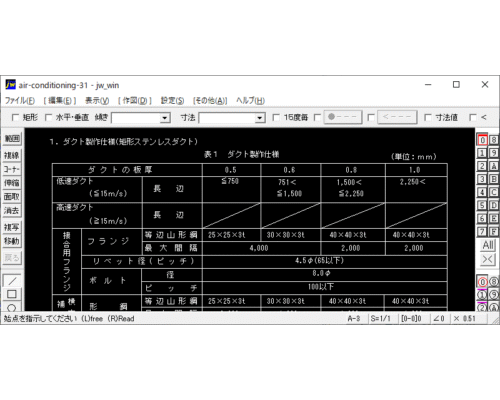Click the S=1/1 scale status
This screenshot has height=400, width=500.
(x=381, y=319)
